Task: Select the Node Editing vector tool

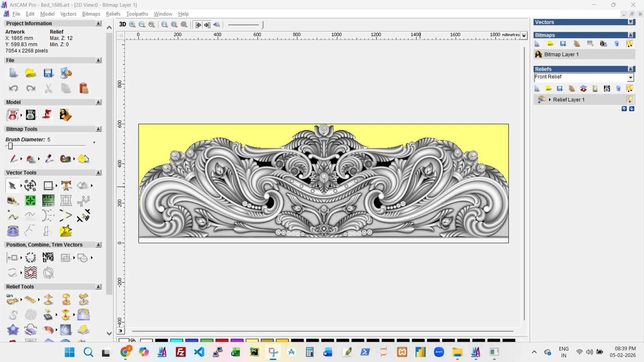Action: pos(13,216)
